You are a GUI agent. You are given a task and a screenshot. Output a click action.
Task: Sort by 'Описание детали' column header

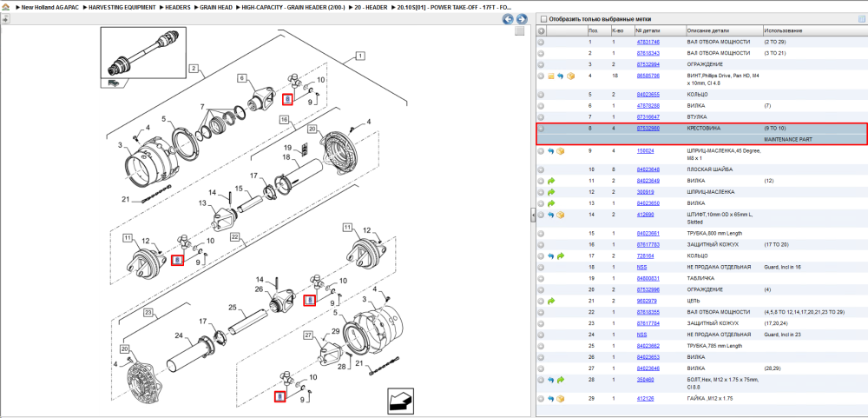pyautogui.click(x=724, y=31)
